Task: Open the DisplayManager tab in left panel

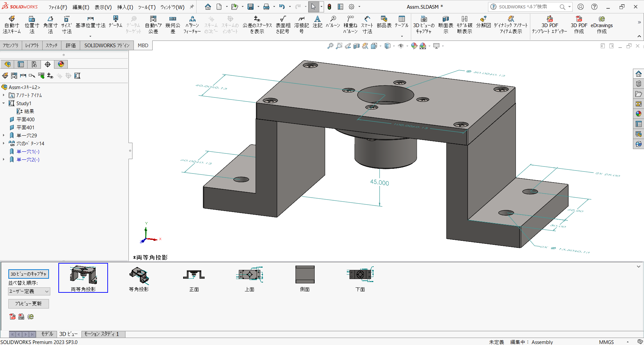Action: tap(61, 64)
